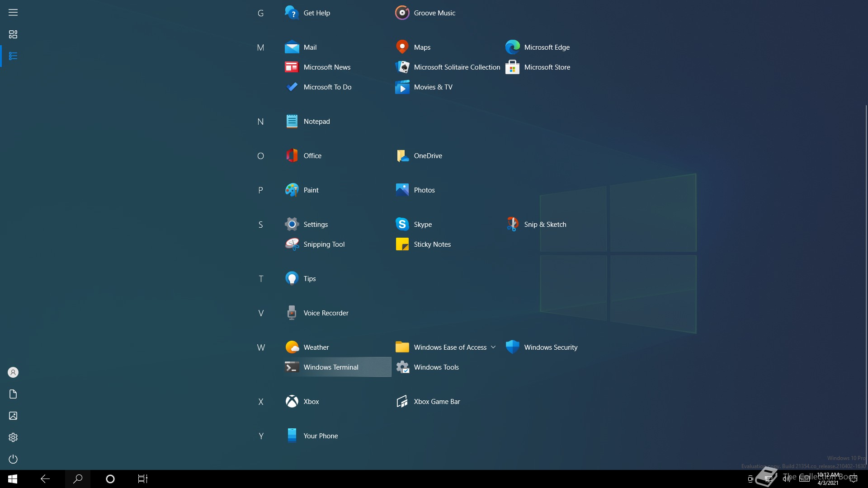Open Pictures from the Start sidebar
The width and height of the screenshot is (868, 488).
13,416
